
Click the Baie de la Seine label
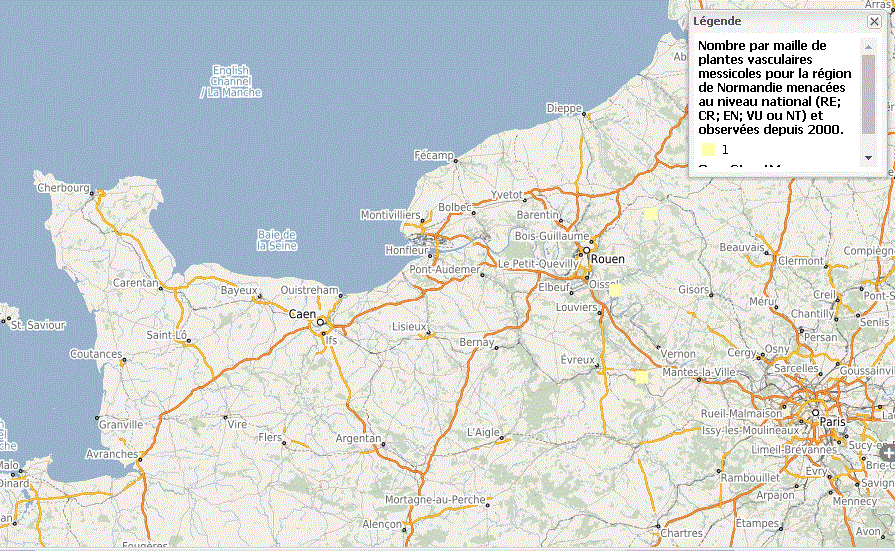(276, 239)
